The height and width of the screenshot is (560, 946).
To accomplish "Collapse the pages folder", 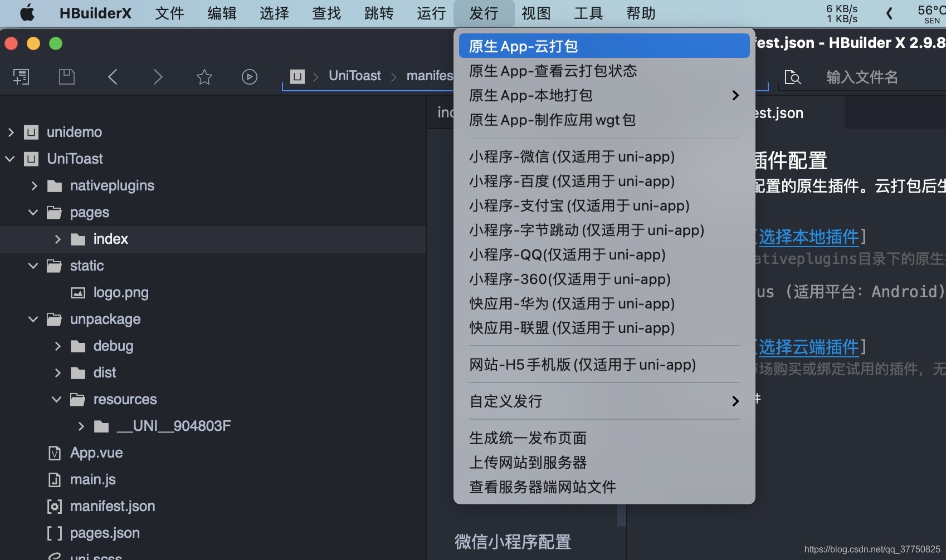I will point(33,212).
